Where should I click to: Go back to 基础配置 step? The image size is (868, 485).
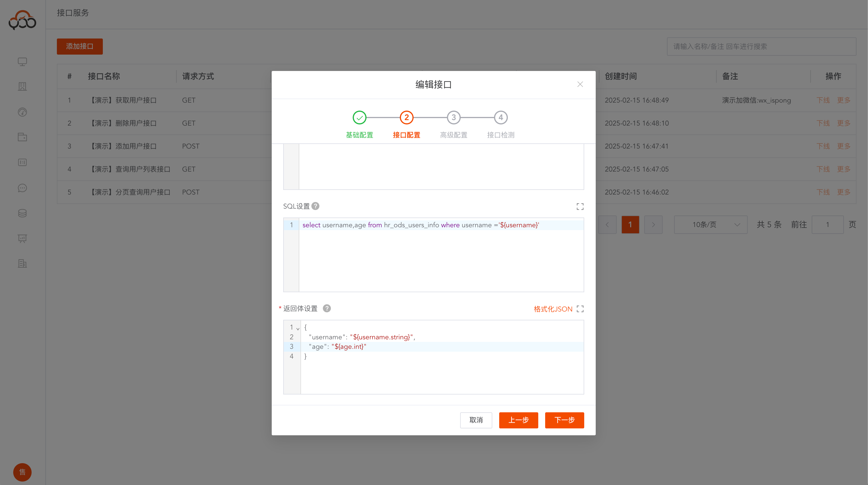pos(359,118)
